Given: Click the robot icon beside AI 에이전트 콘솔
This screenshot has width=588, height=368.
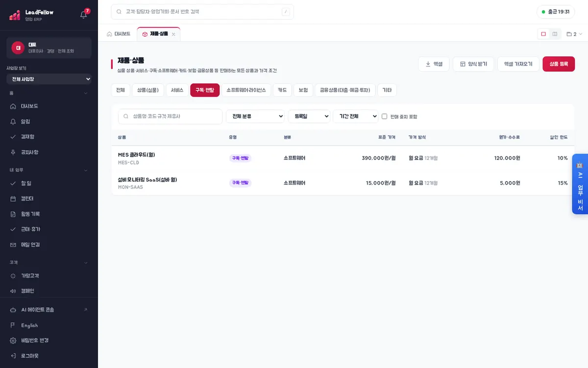Looking at the screenshot, I should (13, 310).
